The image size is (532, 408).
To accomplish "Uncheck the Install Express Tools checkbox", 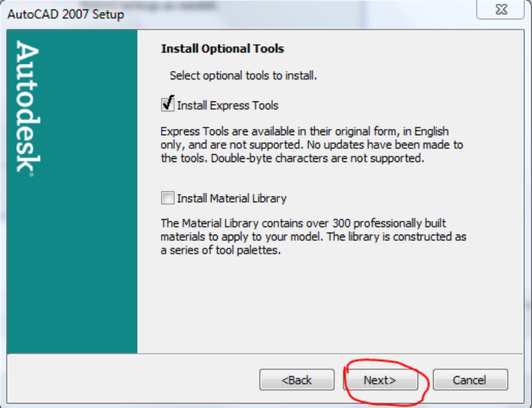I will pyautogui.click(x=168, y=105).
